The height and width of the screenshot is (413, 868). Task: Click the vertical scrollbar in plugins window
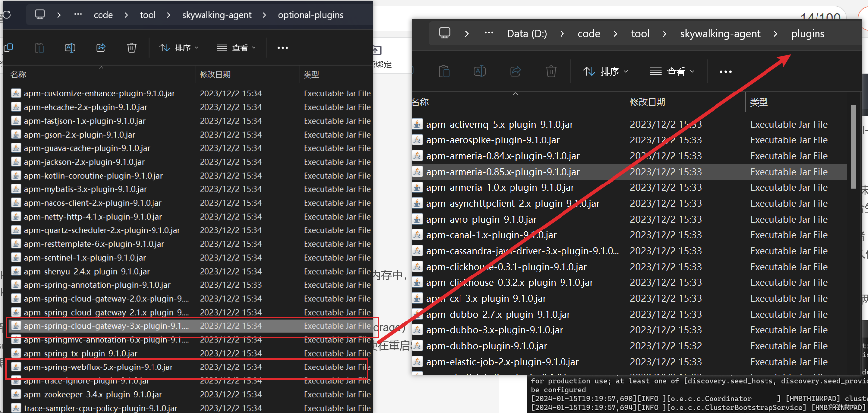[x=853, y=146]
